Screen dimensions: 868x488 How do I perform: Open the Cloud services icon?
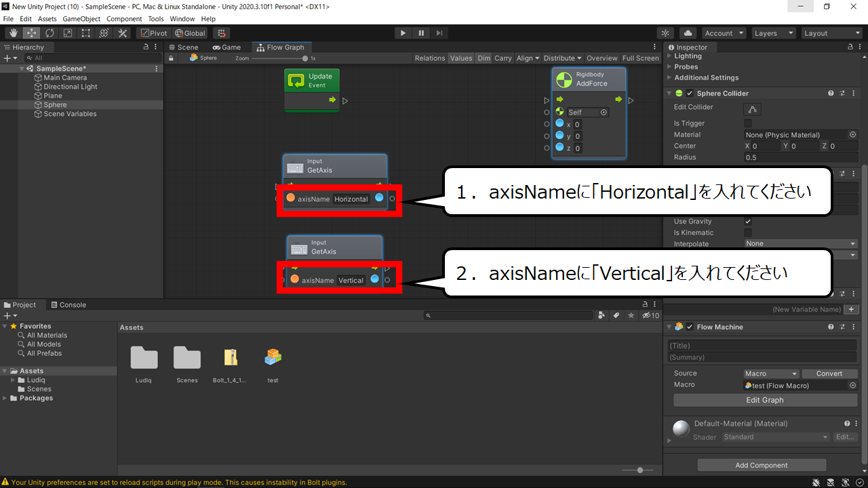pyautogui.click(x=688, y=33)
